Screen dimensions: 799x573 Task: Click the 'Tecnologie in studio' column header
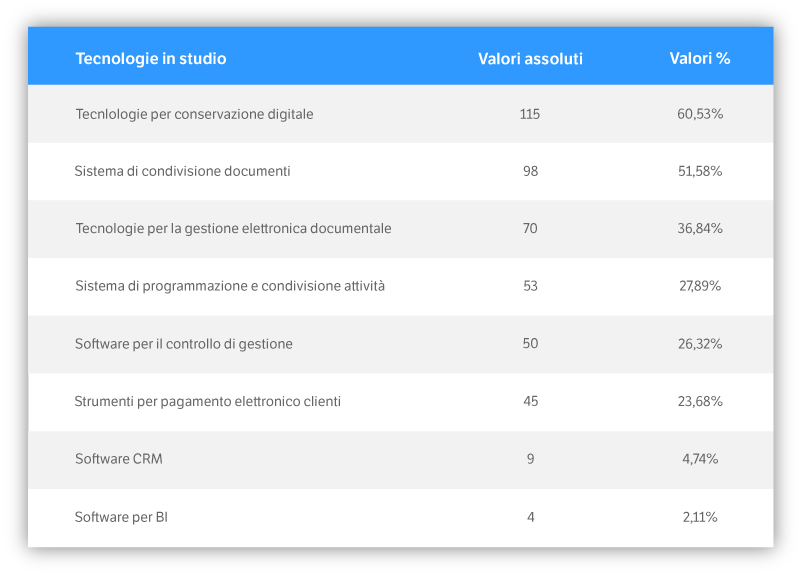point(151,58)
